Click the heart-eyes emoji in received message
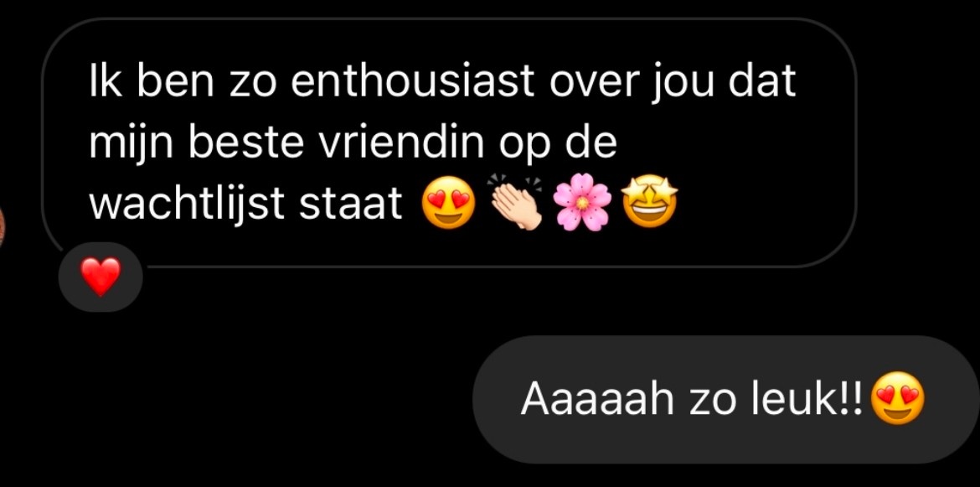The height and width of the screenshot is (487, 980). pos(449,202)
